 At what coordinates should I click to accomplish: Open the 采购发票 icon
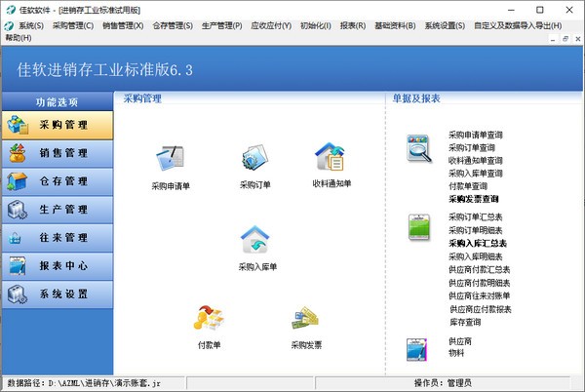(x=305, y=319)
